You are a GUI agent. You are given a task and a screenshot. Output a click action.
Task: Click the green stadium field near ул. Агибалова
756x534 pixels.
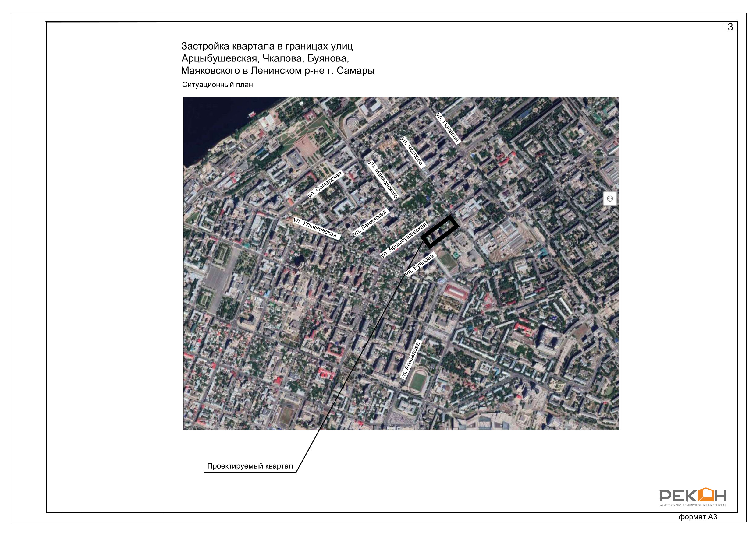tap(418, 381)
